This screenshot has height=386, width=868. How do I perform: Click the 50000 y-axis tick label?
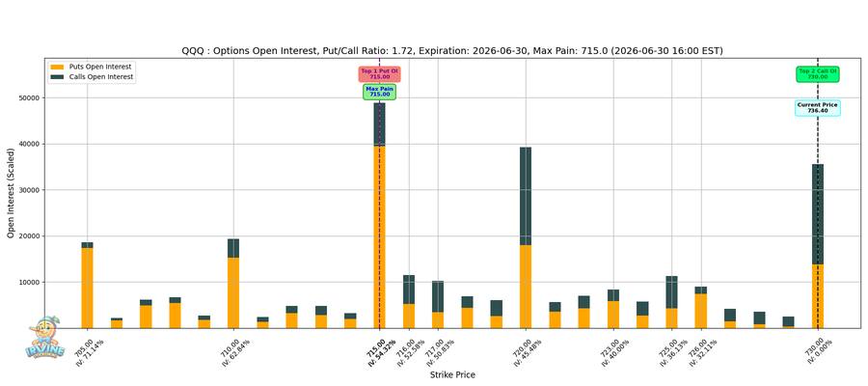[x=31, y=98]
